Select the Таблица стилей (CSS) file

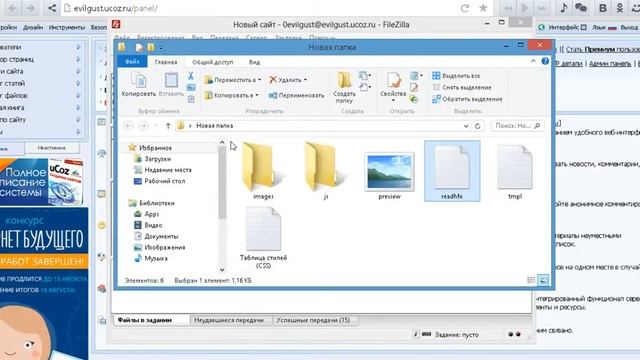pos(263,237)
